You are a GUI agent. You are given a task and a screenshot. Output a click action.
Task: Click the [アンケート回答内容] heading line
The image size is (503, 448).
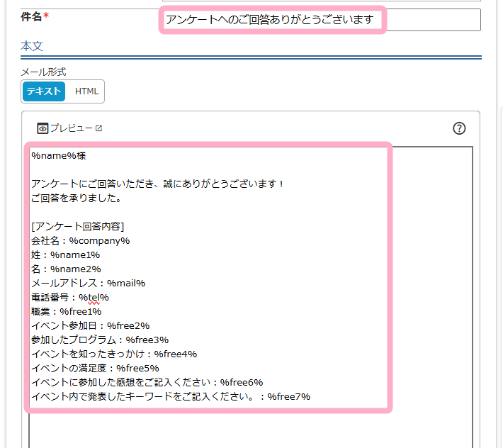click(78, 227)
